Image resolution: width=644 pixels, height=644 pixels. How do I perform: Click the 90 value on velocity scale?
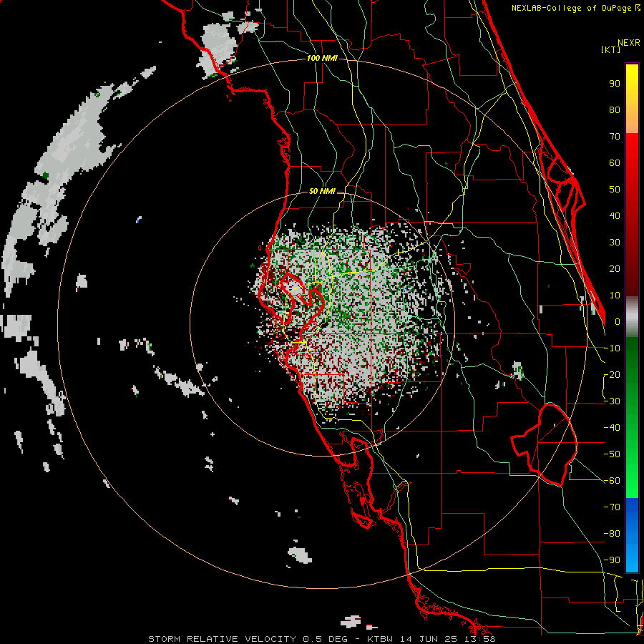(615, 84)
